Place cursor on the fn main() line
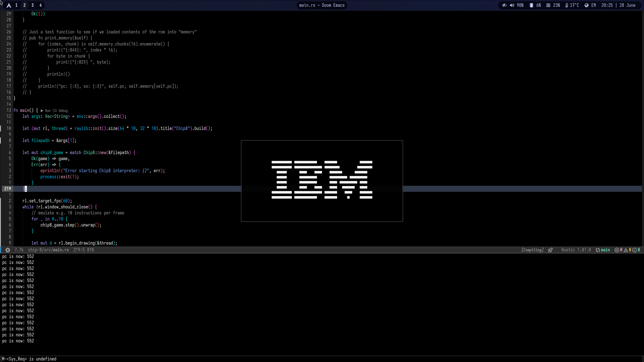This screenshot has width=644, height=362. [x=26, y=110]
